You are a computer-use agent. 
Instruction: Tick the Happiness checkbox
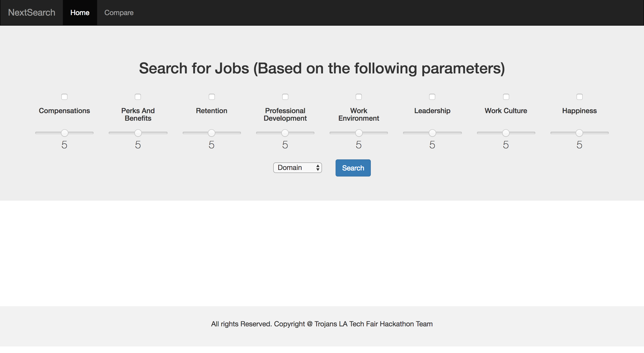coord(580,97)
